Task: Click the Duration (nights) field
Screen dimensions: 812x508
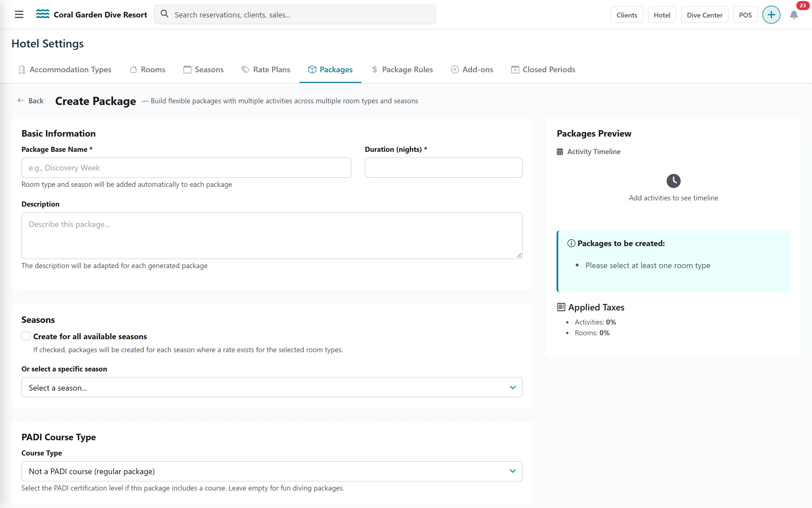Action: coord(443,168)
